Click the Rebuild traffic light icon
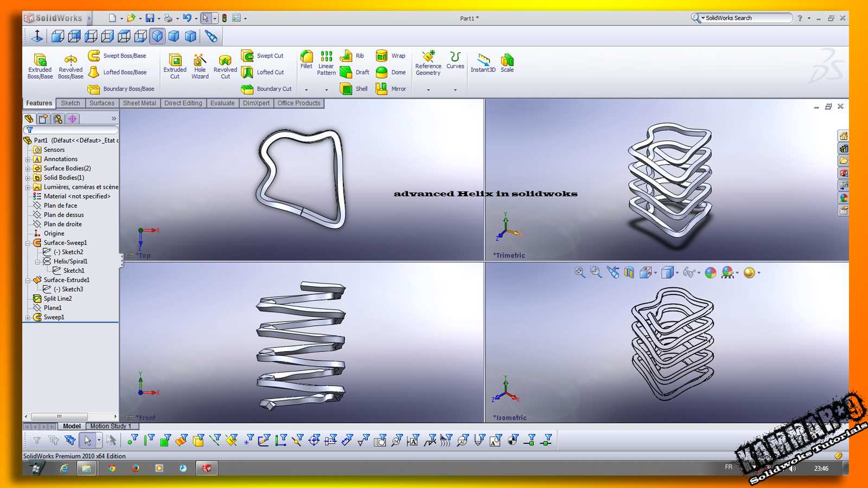This screenshot has height=488, width=868. [x=224, y=18]
